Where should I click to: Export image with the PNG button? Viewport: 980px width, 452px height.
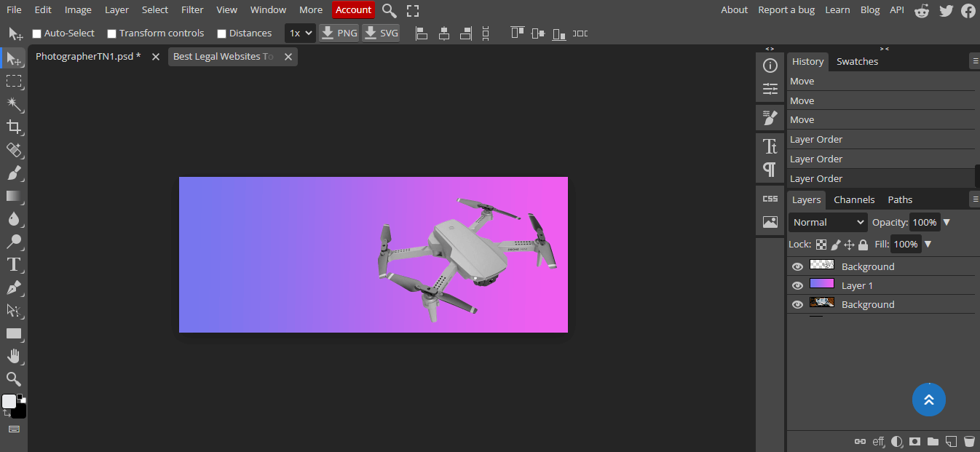339,33
